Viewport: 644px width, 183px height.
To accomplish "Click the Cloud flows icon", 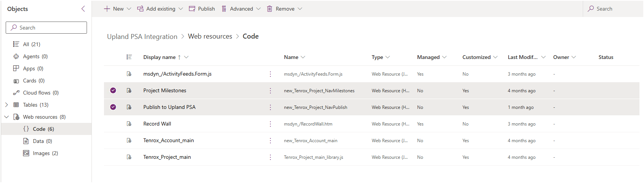I will (16, 93).
